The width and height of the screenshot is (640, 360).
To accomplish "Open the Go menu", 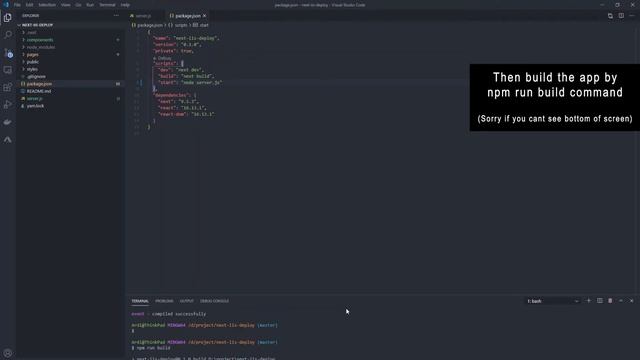I will coord(78,5).
